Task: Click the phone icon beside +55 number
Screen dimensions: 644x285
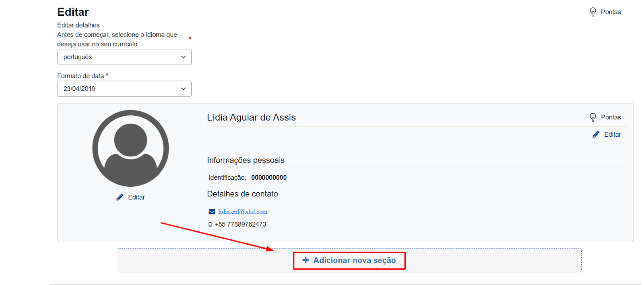Action: [x=210, y=224]
